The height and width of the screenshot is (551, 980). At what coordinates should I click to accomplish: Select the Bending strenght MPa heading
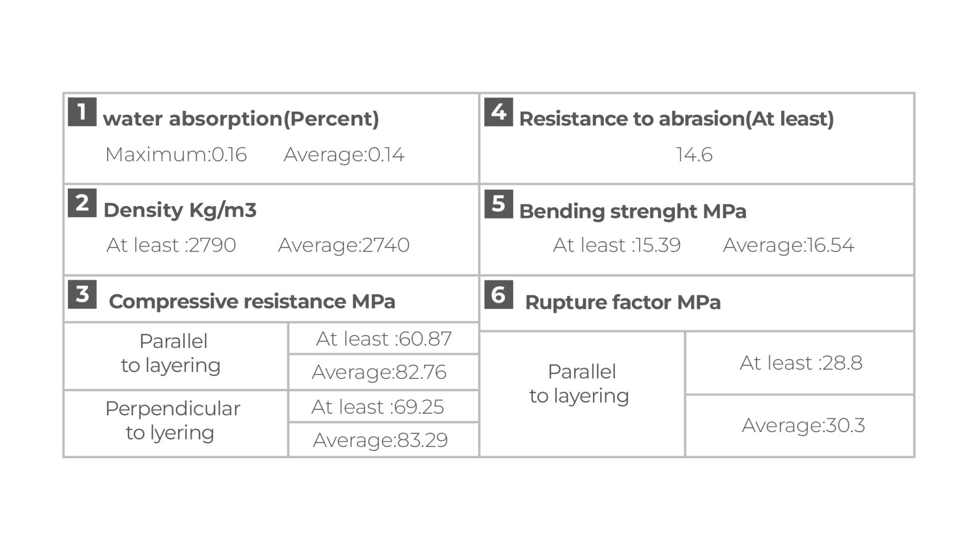pyautogui.click(x=632, y=211)
